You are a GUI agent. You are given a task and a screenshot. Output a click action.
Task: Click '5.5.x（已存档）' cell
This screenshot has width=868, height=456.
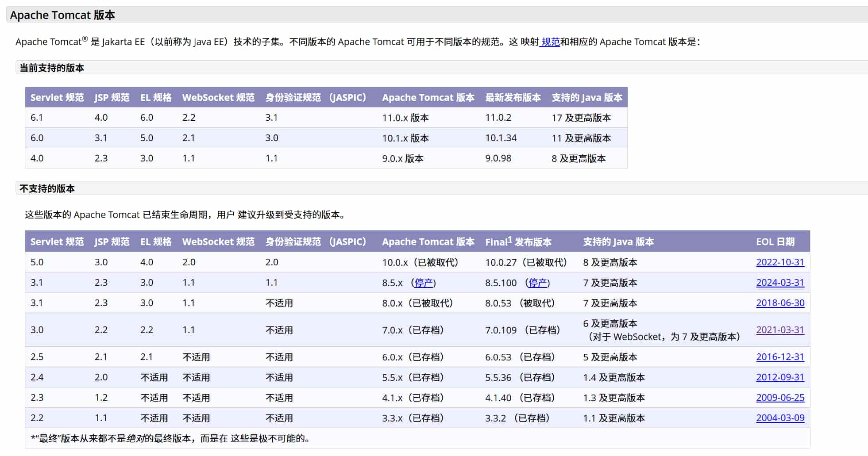[x=413, y=377]
